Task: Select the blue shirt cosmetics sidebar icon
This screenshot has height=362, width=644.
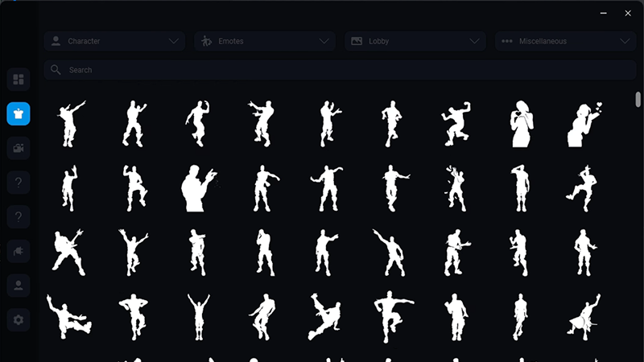Action: pos(19,113)
